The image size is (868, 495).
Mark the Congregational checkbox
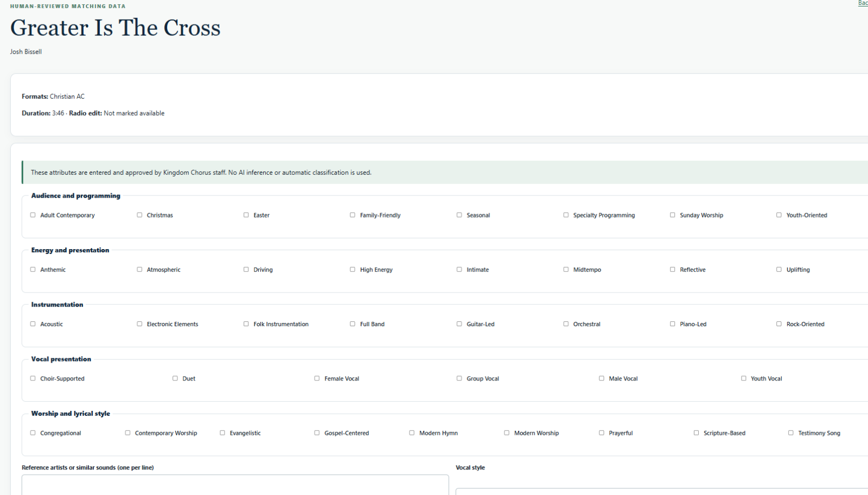[33, 433]
